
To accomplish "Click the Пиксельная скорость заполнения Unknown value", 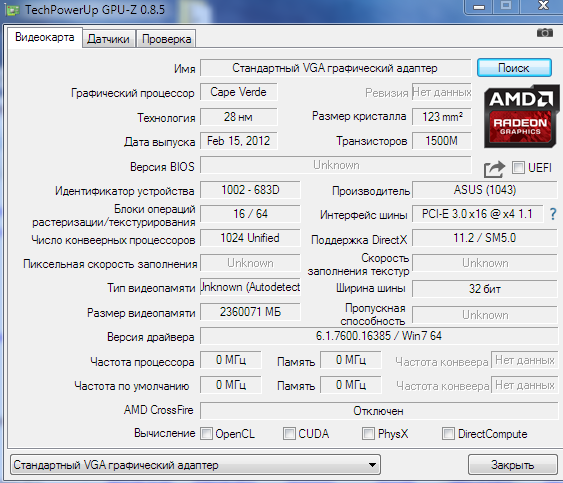I will 250,263.
